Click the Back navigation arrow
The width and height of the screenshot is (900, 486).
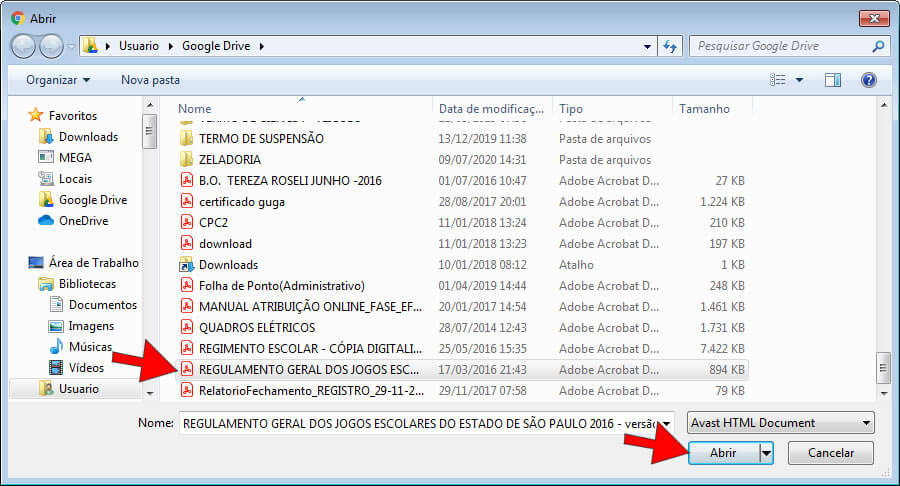pyautogui.click(x=24, y=46)
